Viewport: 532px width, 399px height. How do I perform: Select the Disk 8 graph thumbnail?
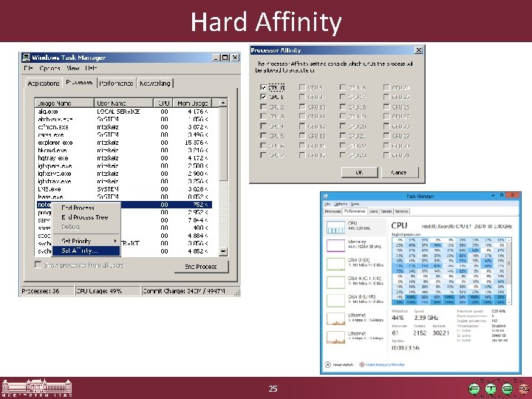click(x=335, y=300)
